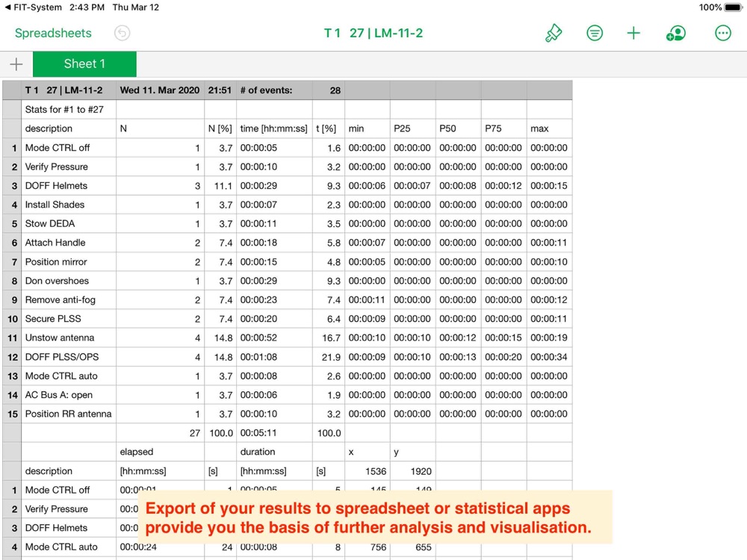Select the 'Stow DEDA' cell

tap(69, 224)
